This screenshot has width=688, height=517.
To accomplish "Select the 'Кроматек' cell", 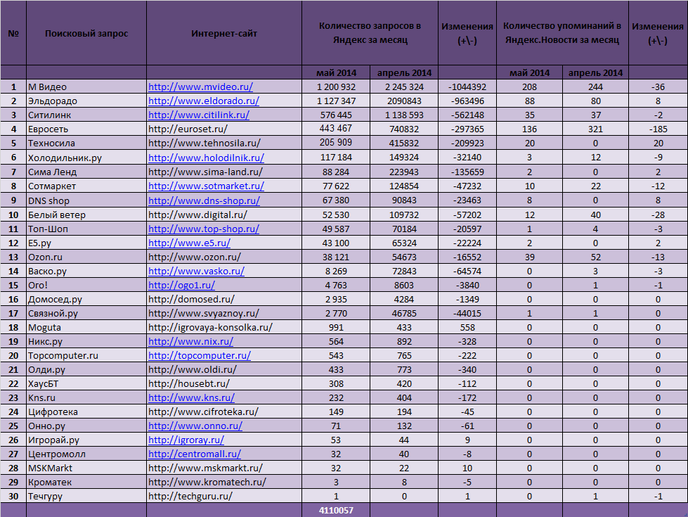I will (x=86, y=481).
